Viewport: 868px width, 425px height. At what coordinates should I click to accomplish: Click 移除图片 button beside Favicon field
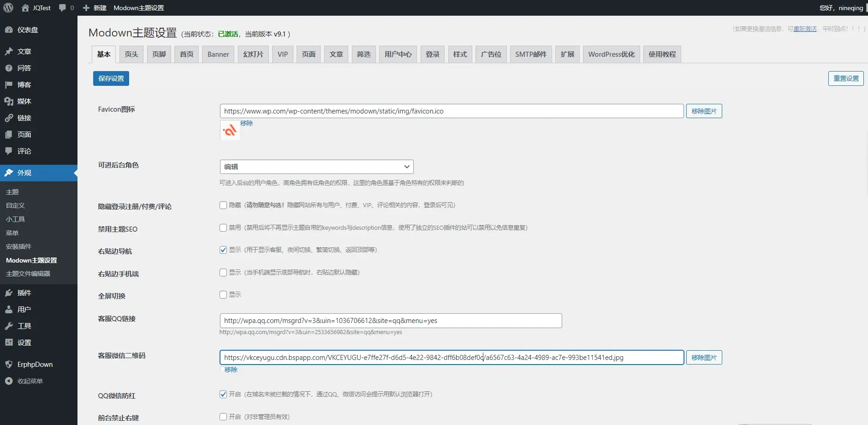point(704,111)
